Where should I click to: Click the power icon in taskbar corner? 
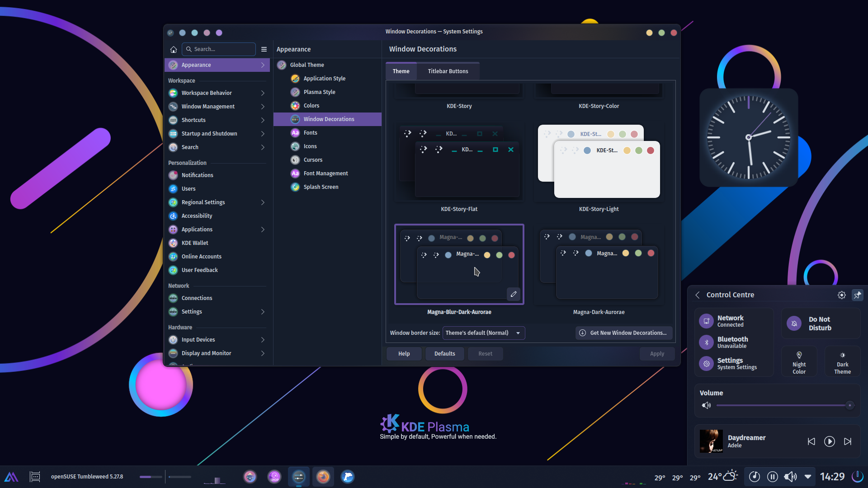857,476
